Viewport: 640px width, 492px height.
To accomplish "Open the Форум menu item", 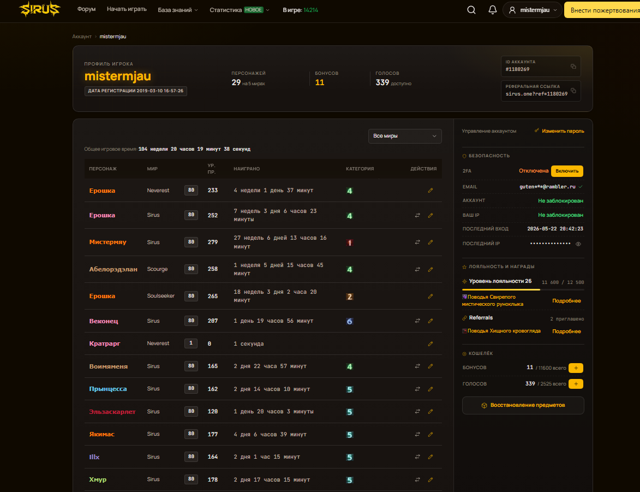I will 87,9.
